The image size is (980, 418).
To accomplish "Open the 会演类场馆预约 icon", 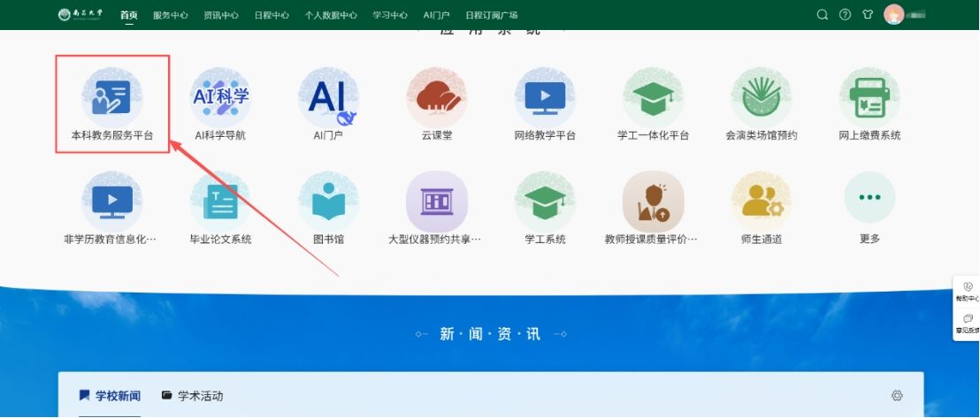I will 761,97.
